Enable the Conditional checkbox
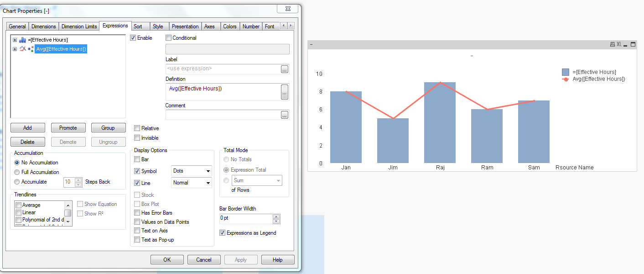Image resolution: width=644 pixels, height=274 pixels. click(168, 38)
